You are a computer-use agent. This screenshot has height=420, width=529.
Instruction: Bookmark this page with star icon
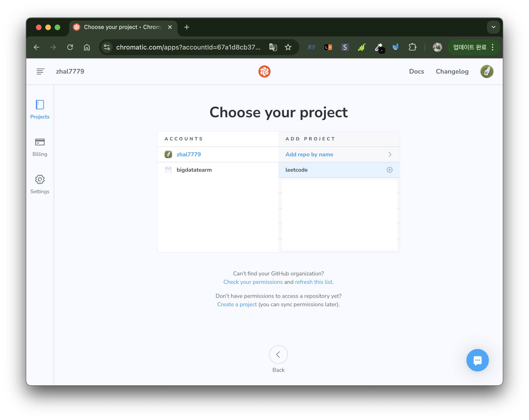click(x=288, y=47)
